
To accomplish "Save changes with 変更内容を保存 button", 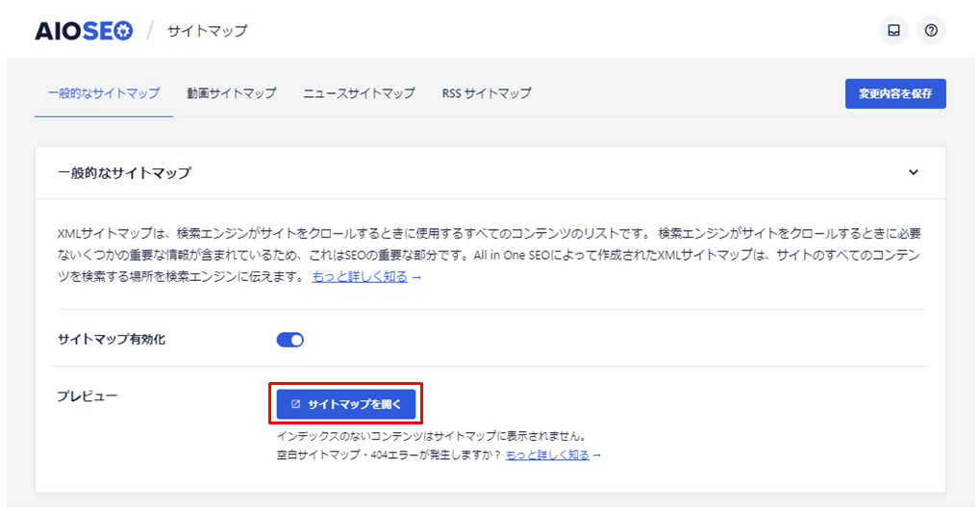I will [895, 93].
